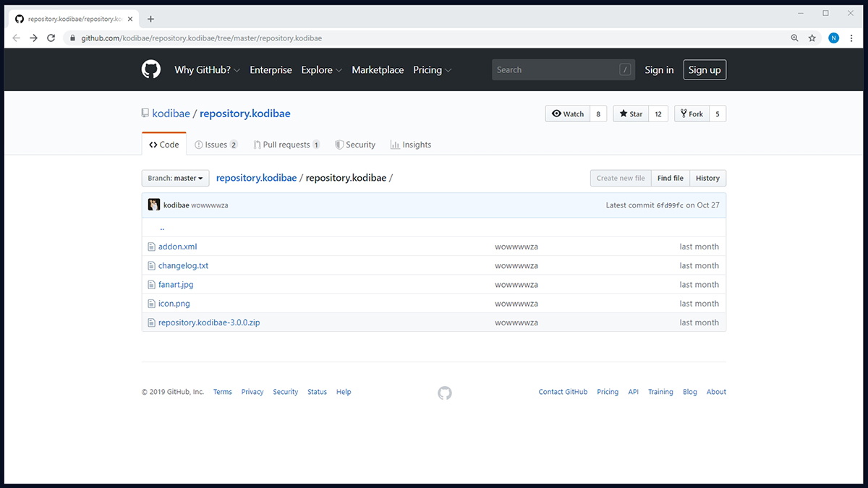Expand the Pricing dropdown in header
This screenshot has height=488, width=868.
click(432, 70)
